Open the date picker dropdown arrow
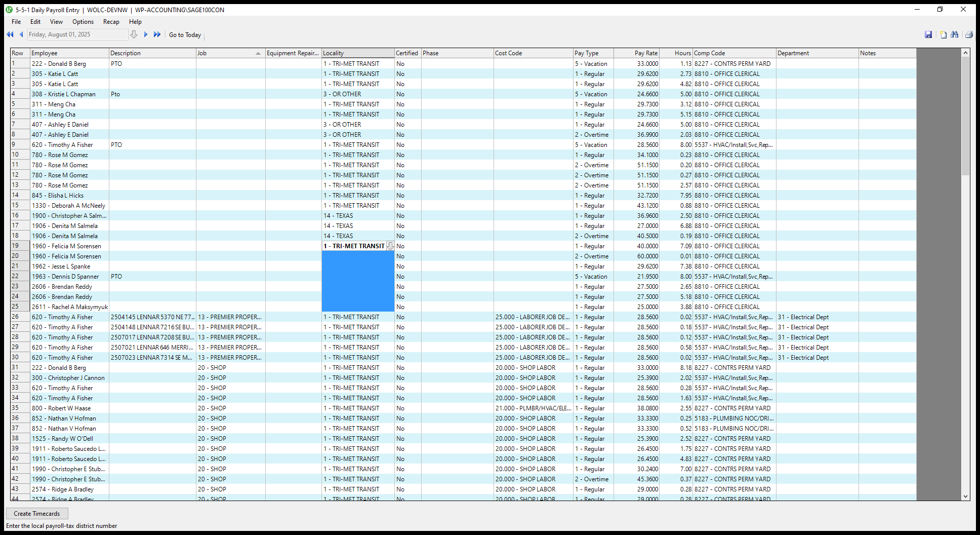The height and width of the screenshot is (535, 980). click(x=134, y=34)
